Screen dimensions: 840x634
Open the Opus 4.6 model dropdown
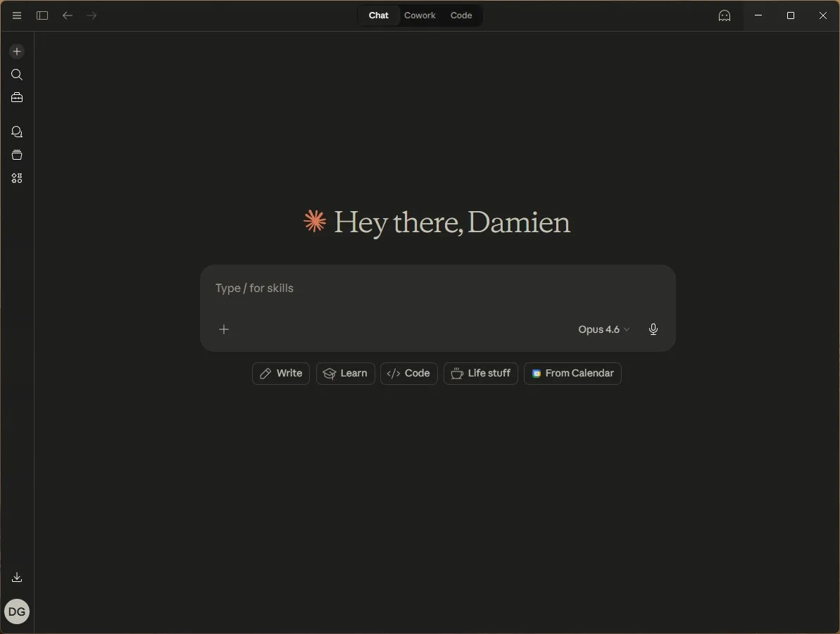coord(603,329)
